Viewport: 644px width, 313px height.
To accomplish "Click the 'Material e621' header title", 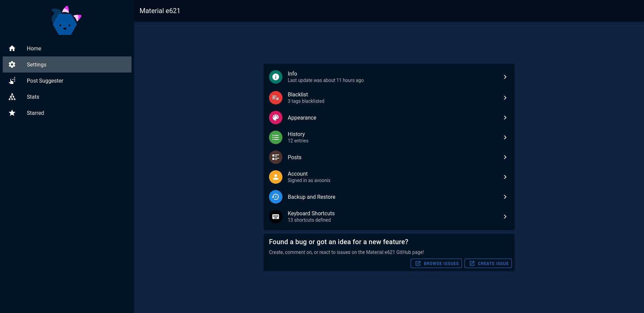I will pos(160,11).
